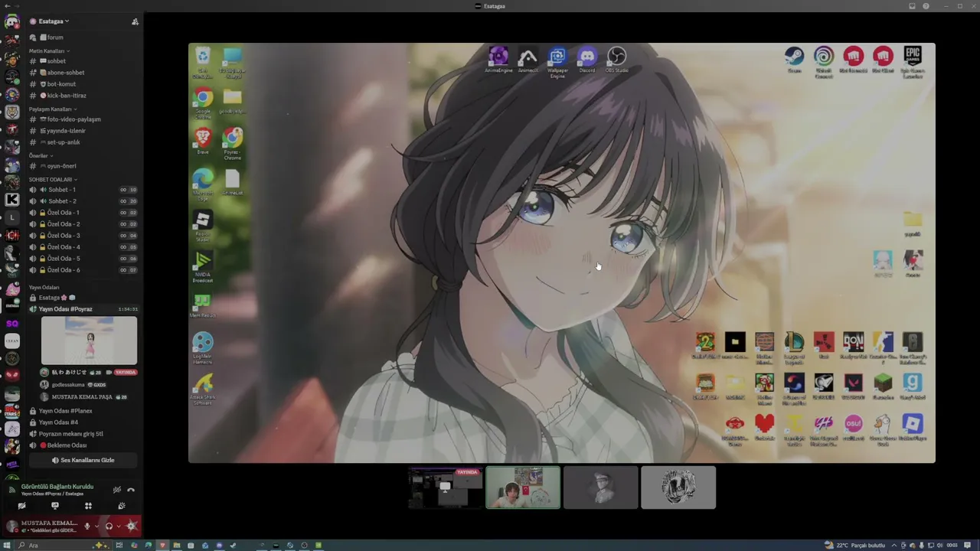This screenshot has height=551, width=980.
Task: Click the share screen icon
Action: click(55, 506)
